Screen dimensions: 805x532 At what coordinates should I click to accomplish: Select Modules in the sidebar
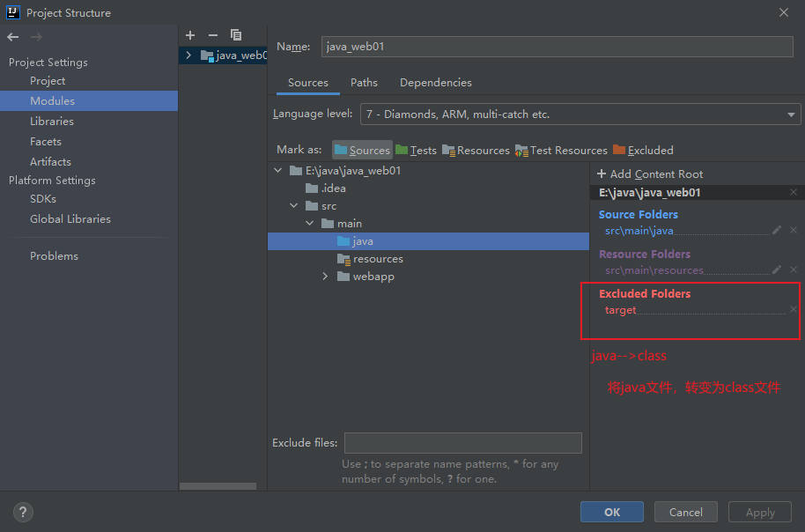click(x=89, y=100)
